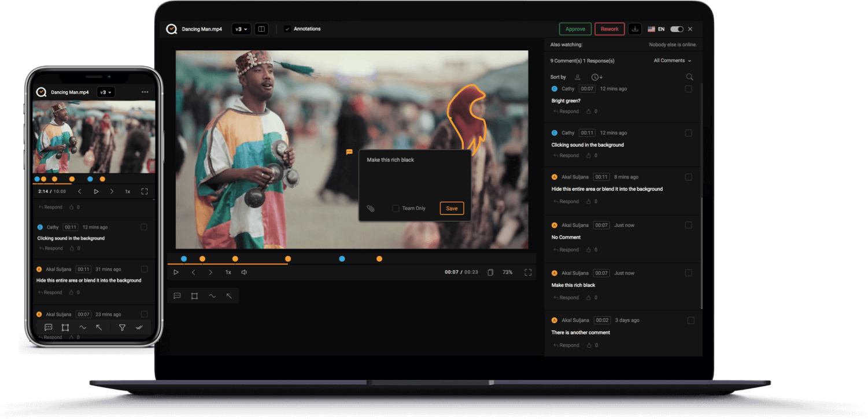Click the blue marker at timeline start
Viewport: 868px width, 419px height.
click(x=184, y=258)
